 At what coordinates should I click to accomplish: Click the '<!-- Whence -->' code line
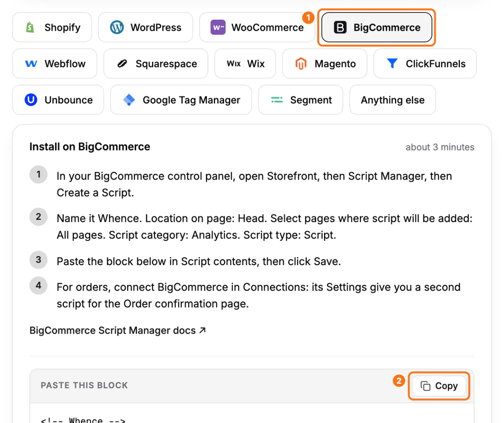pos(83,419)
